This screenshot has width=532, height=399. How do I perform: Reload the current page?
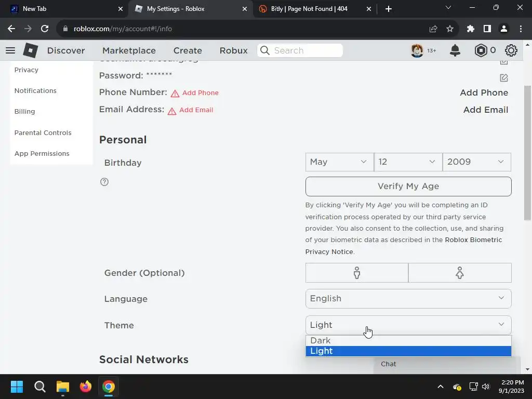coord(45,29)
